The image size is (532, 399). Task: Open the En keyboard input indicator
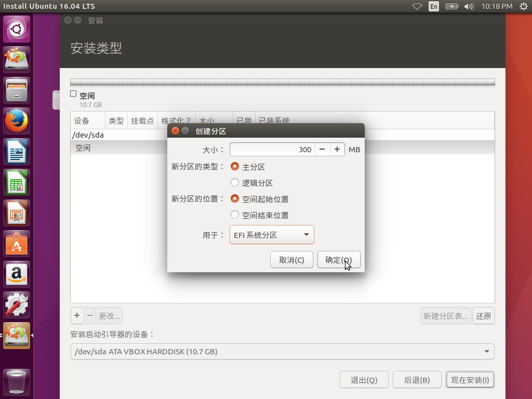tap(434, 6)
